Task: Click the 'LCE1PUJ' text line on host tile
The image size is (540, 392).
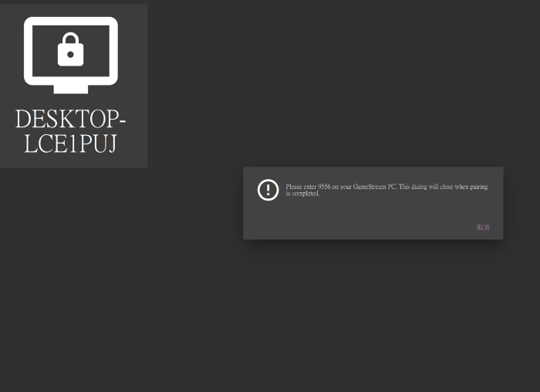Action: (x=70, y=144)
